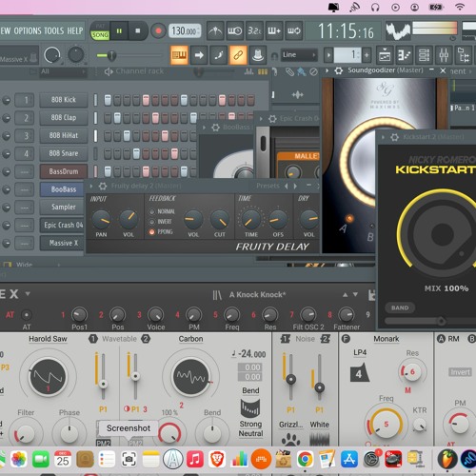Toggle the BAND button in Kickstart
This screenshot has height=476, width=476.
point(400,307)
